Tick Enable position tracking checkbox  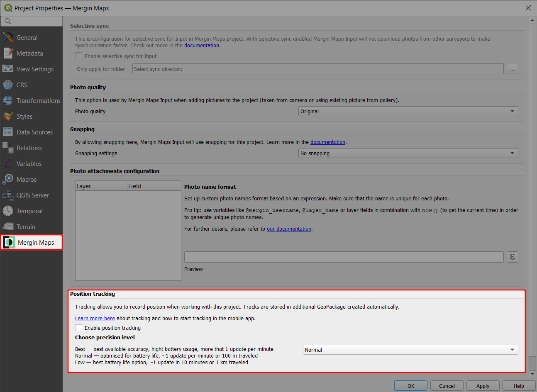click(x=79, y=328)
